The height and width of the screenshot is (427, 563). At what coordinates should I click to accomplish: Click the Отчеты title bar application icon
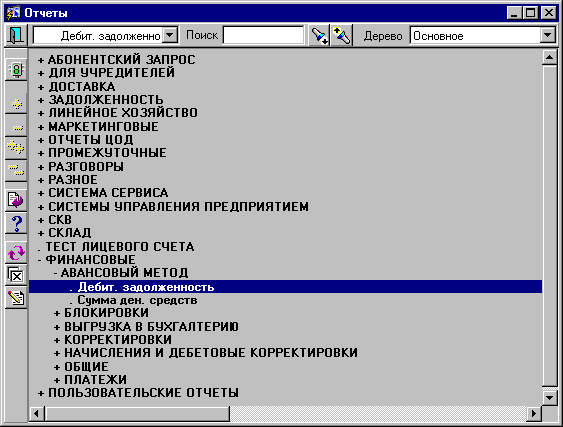pos(13,13)
